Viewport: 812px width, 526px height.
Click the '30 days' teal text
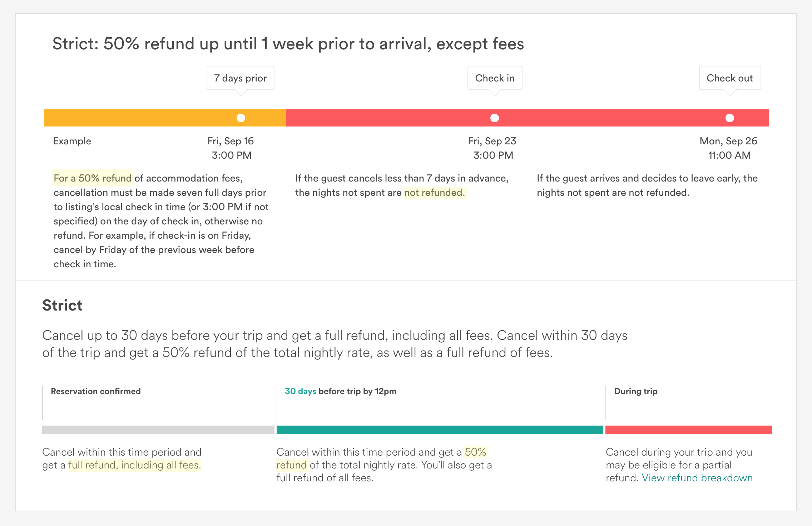click(301, 391)
